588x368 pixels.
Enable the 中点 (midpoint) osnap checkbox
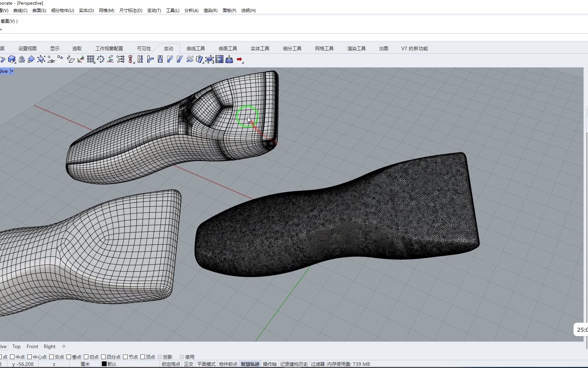coord(12,357)
